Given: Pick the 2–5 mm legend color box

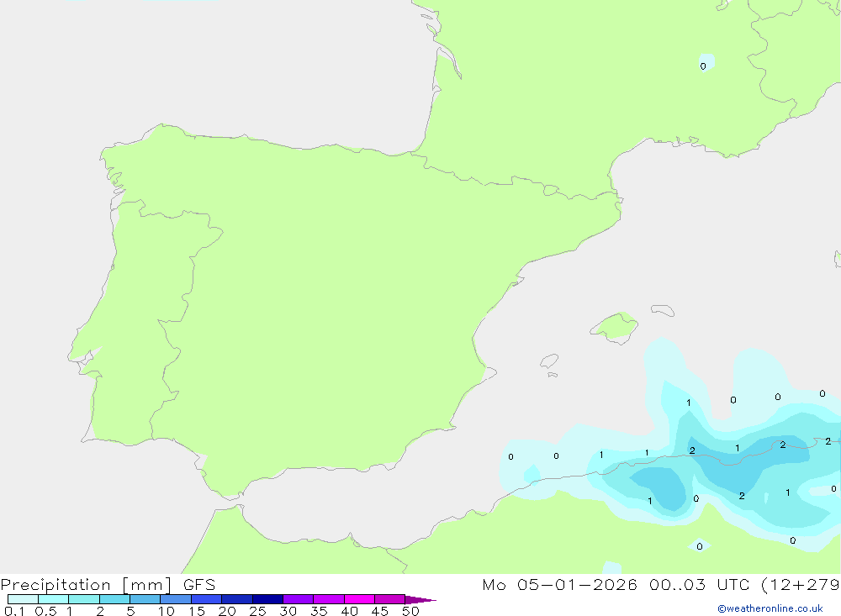Looking at the screenshot, I should pyautogui.click(x=114, y=599).
